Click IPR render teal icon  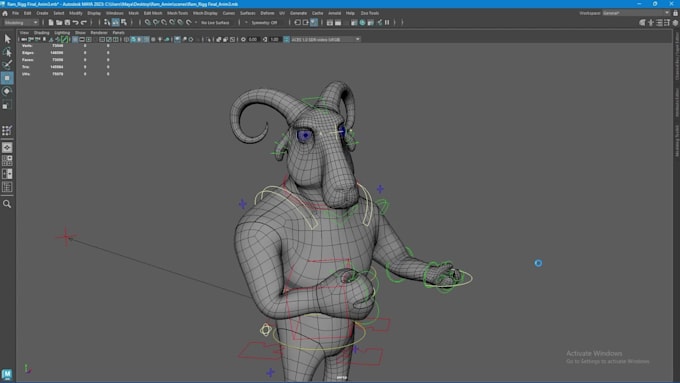coord(363,23)
